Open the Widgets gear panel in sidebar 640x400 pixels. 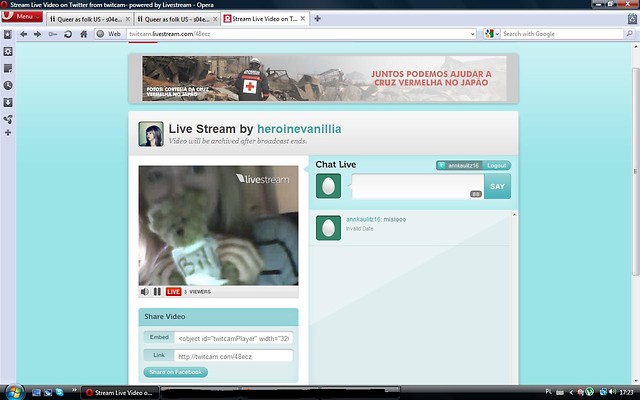pyautogui.click(x=8, y=51)
